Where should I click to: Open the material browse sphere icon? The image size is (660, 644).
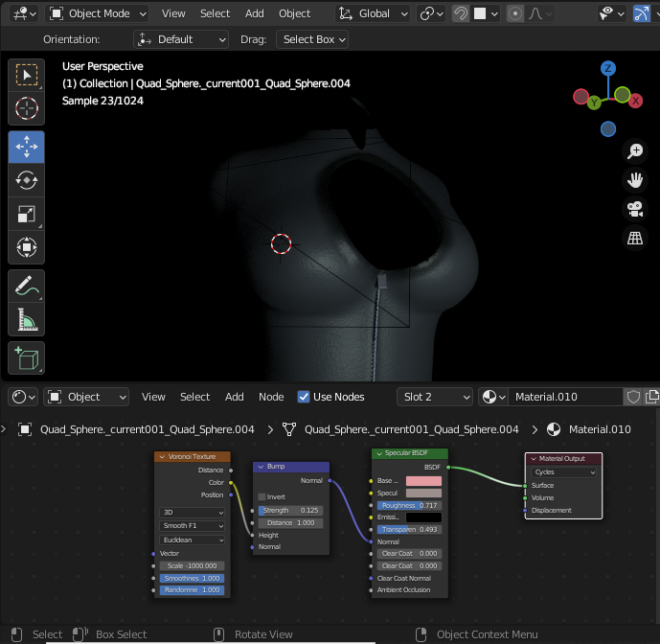tap(493, 397)
